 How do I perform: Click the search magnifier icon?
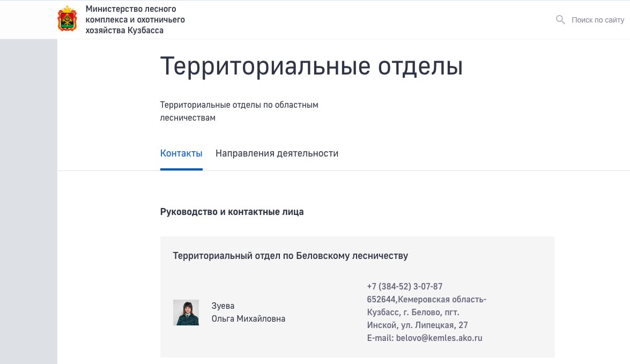560,20
